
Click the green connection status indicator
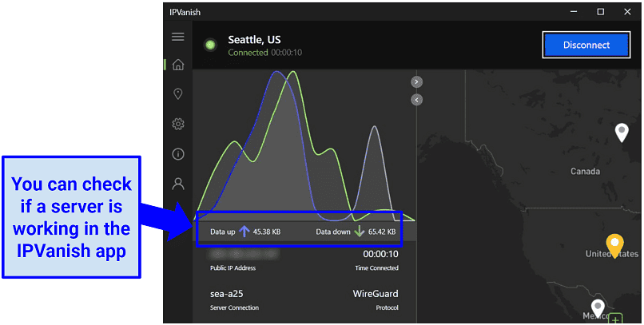[211, 45]
